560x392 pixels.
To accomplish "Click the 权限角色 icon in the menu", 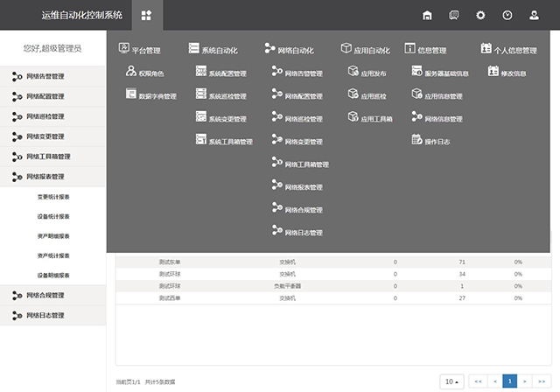I will pos(130,73).
